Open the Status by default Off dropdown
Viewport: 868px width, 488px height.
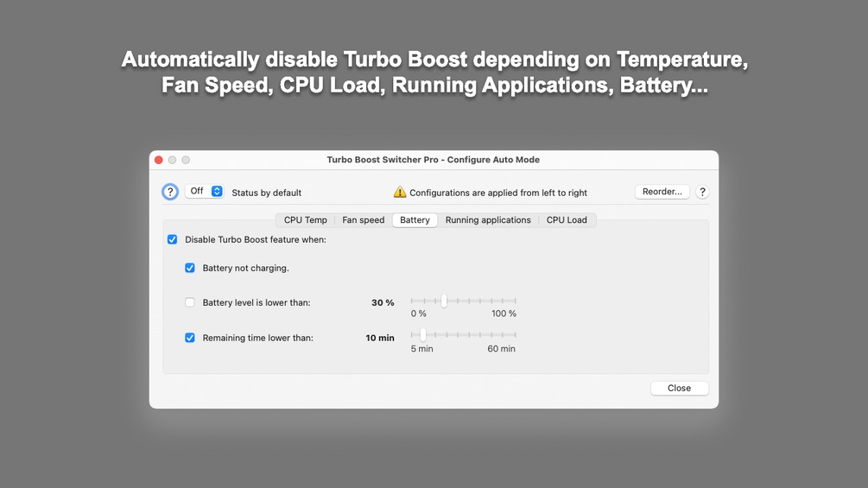[x=204, y=191]
